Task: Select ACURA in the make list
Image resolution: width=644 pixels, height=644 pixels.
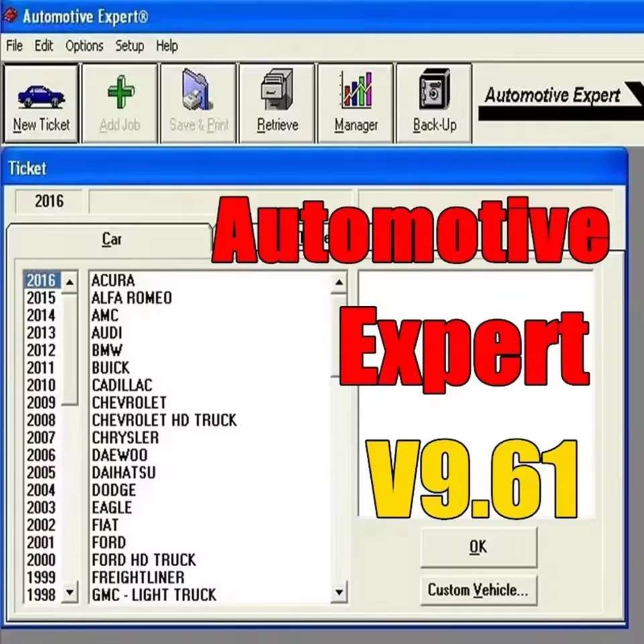Action: tap(113, 280)
